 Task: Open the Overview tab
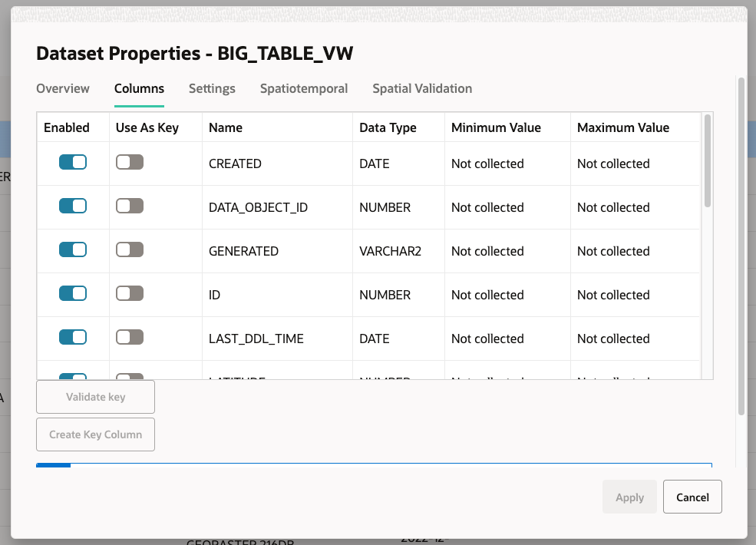63,89
